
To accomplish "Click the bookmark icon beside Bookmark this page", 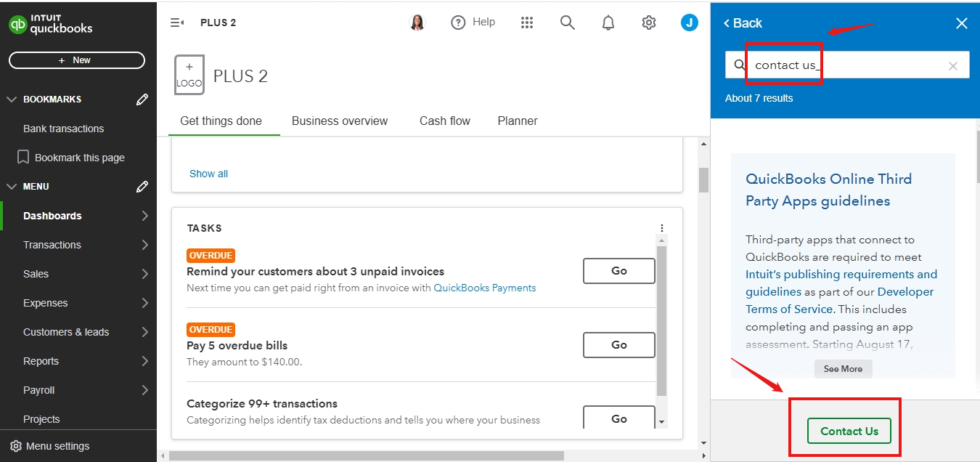I will click(x=23, y=158).
